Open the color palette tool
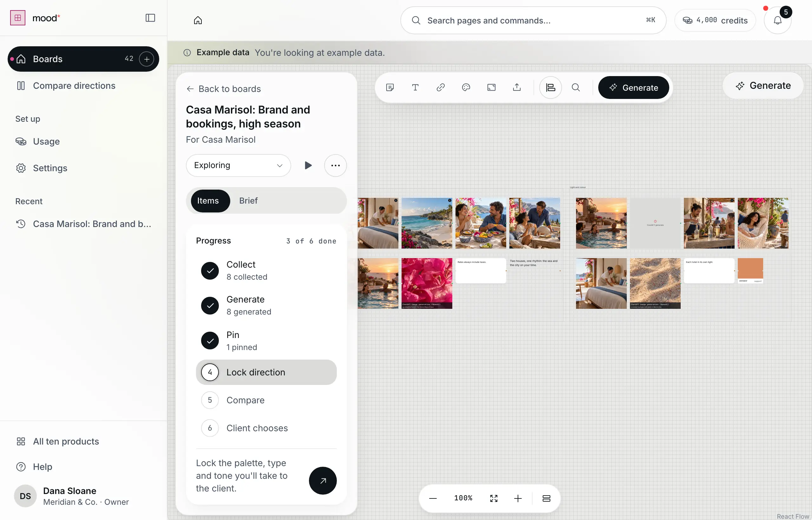Image resolution: width=812 pixels, height=520 pixels. tap(466, 88)
